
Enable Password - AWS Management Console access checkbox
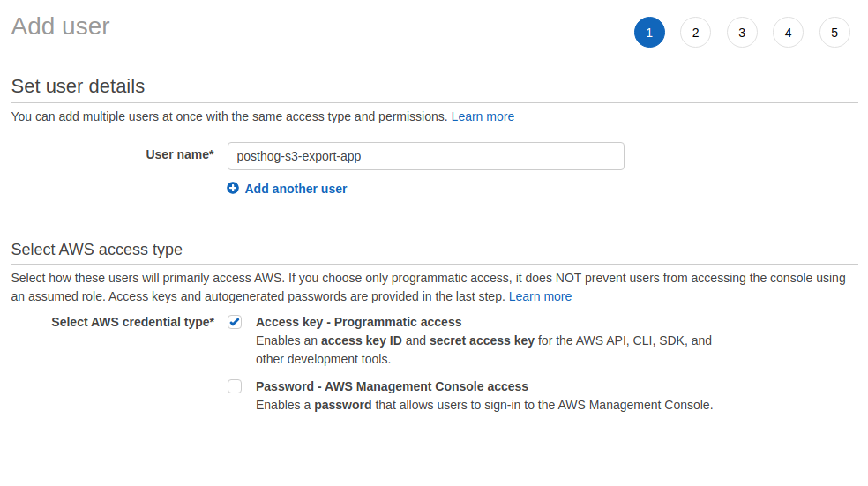pyautogui.click(x=235, y=386)
